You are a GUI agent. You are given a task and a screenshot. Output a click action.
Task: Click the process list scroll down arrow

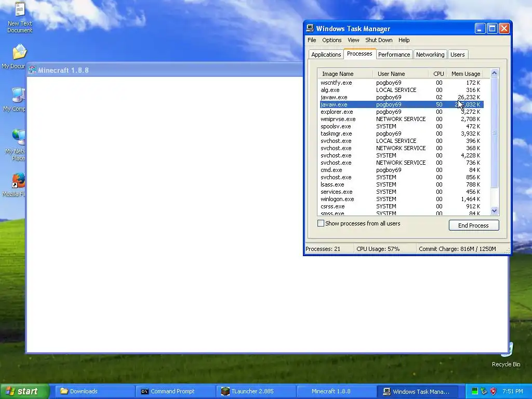coord(495,211)
